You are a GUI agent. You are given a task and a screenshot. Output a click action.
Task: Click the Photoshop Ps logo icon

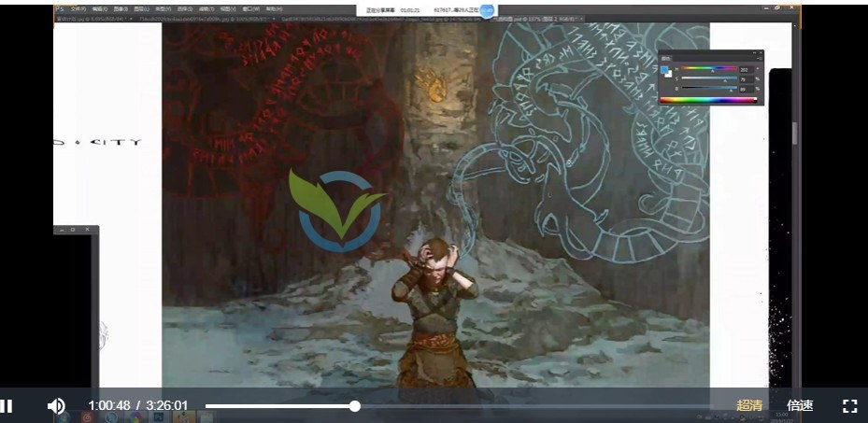click(59, 8)
